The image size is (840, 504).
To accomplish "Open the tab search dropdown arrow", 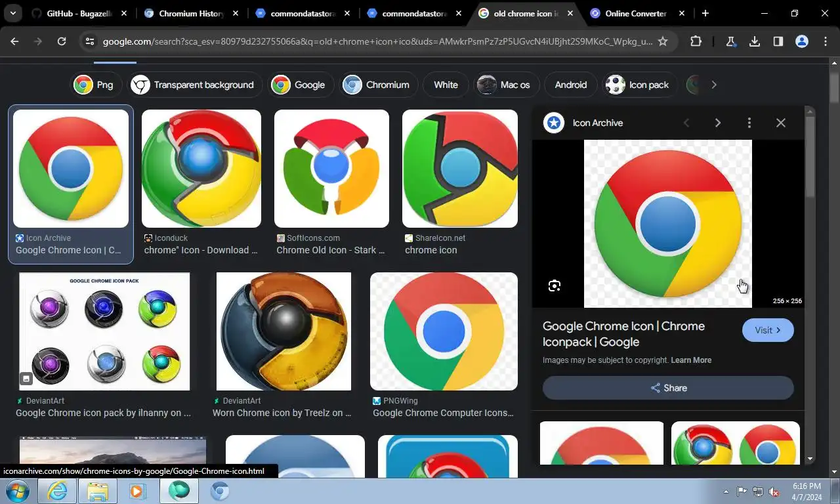I will [x=13, y=13].
